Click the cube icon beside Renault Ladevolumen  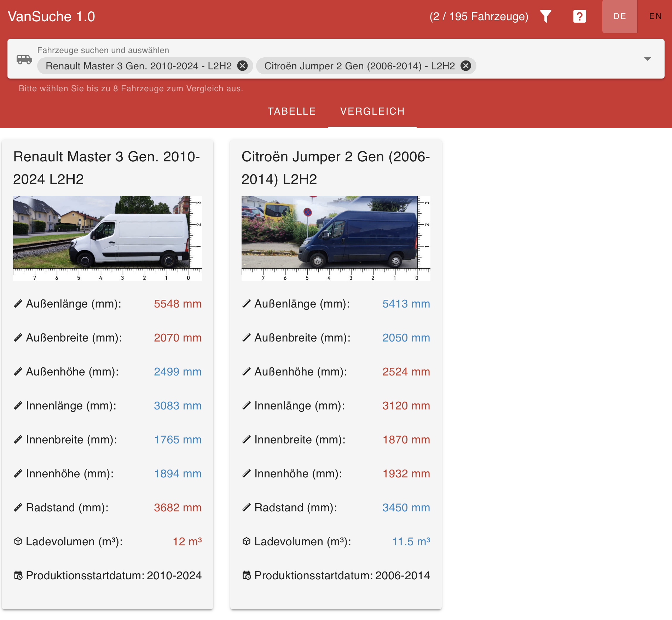click(18, 541)
